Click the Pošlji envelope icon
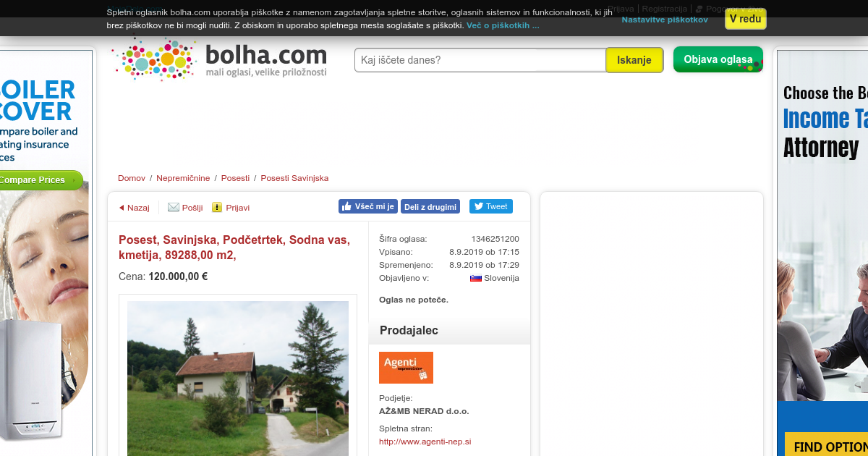Viewport: 868px width, 456px height. point(174,207)
